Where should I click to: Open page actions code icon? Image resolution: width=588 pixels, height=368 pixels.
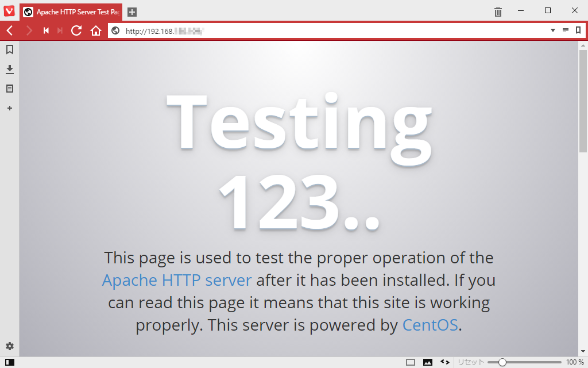point(445,362)
